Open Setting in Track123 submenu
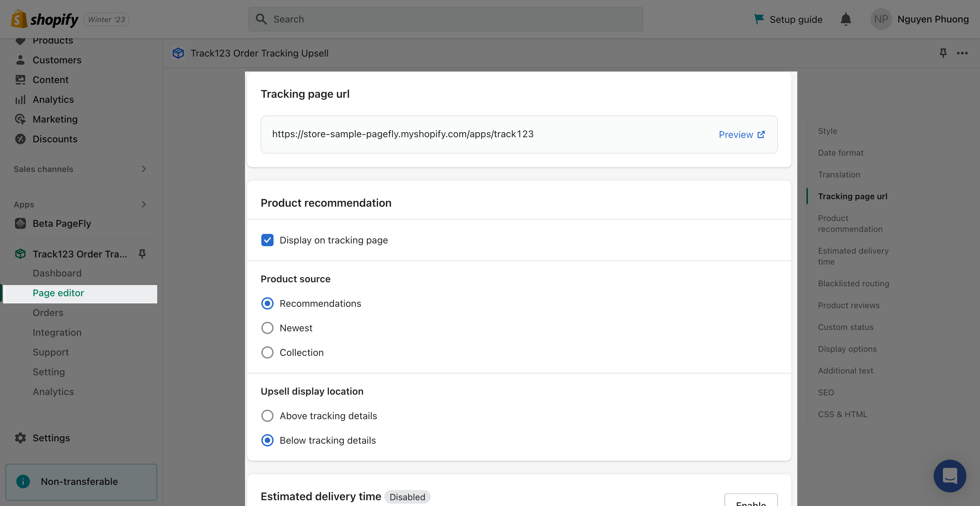 pos(49,372)
